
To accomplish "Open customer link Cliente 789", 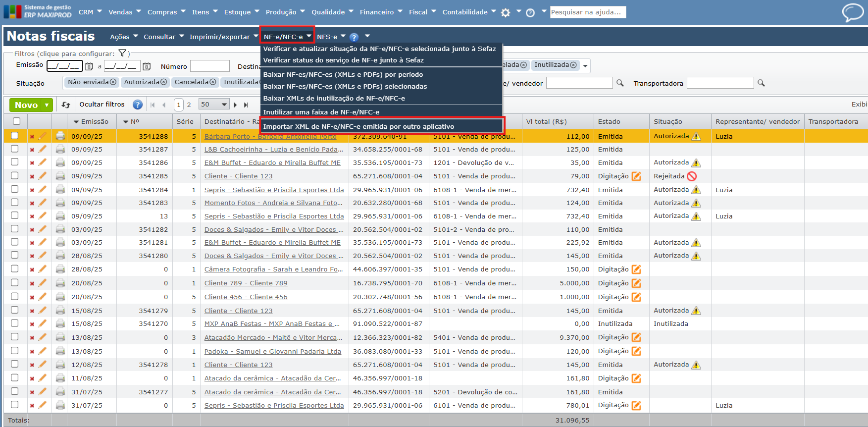I will [x=246, y=283].
